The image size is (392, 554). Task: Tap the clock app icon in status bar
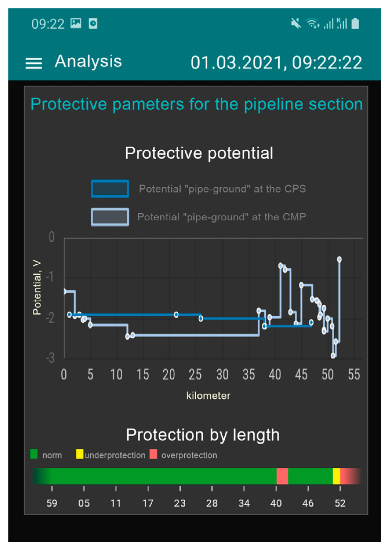click(x=93, y=23)
